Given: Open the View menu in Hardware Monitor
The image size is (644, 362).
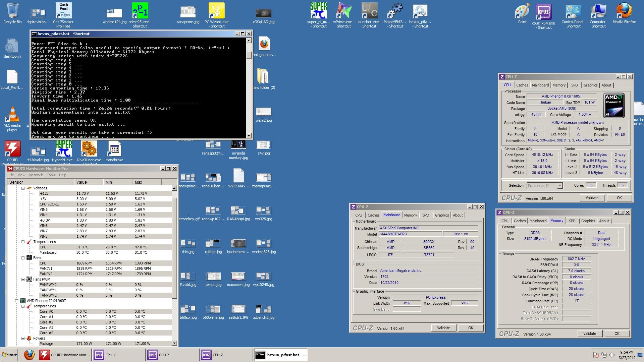Looking at the screenshot, I should pyautogui.click(x=21, y=175).
